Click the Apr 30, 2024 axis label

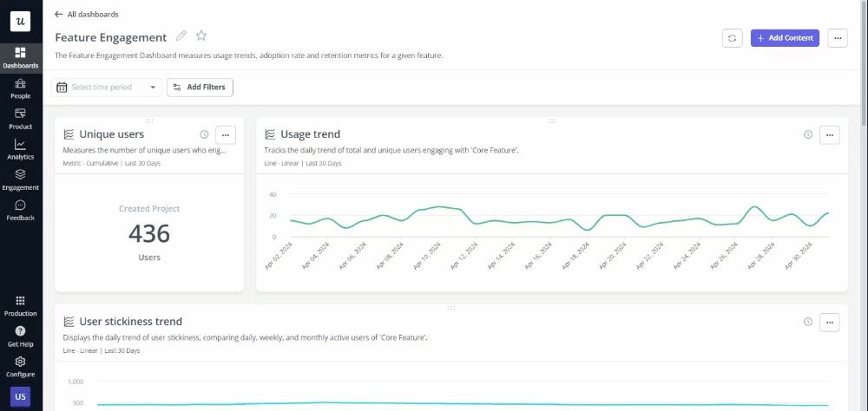(797, 256)
